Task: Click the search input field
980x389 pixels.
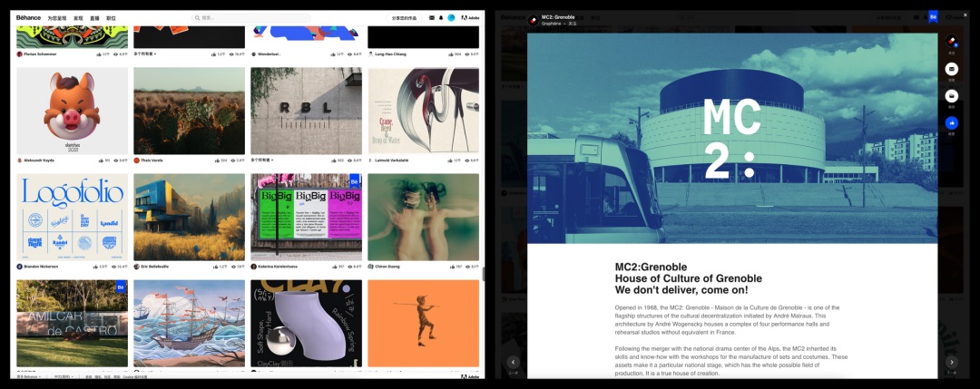Action: click(250, 18)
